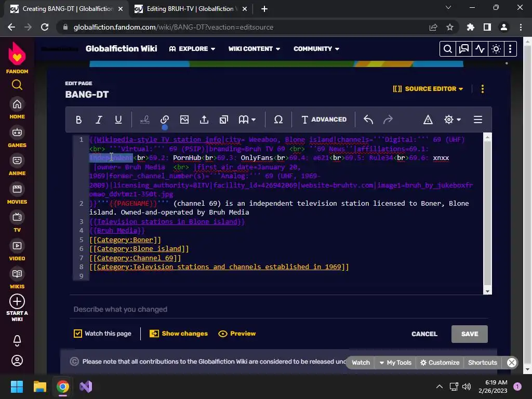Apply italic formatting in editor toolbar

click(x=98, y=119)
